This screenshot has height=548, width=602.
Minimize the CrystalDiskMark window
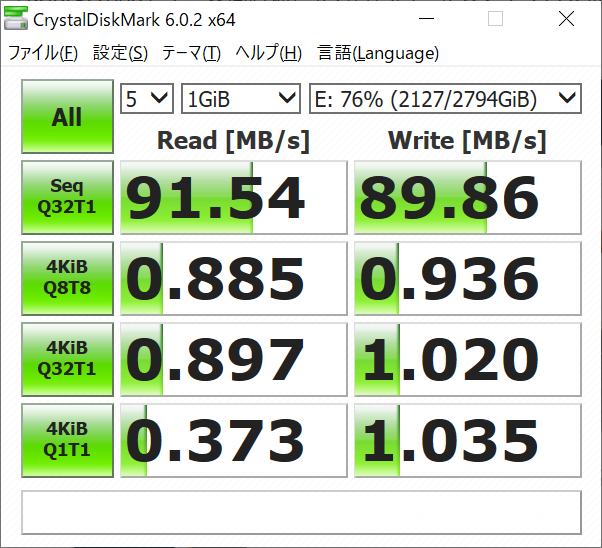tap(426, 18)
